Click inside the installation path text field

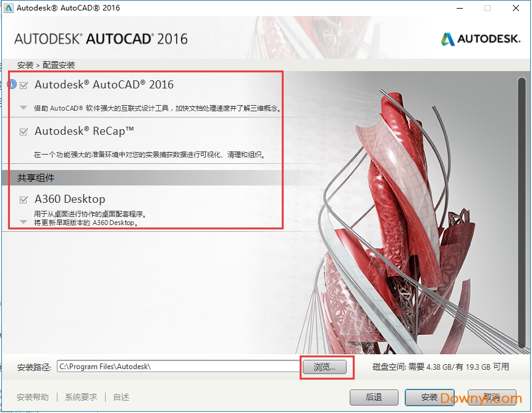[x=179, y=367]
